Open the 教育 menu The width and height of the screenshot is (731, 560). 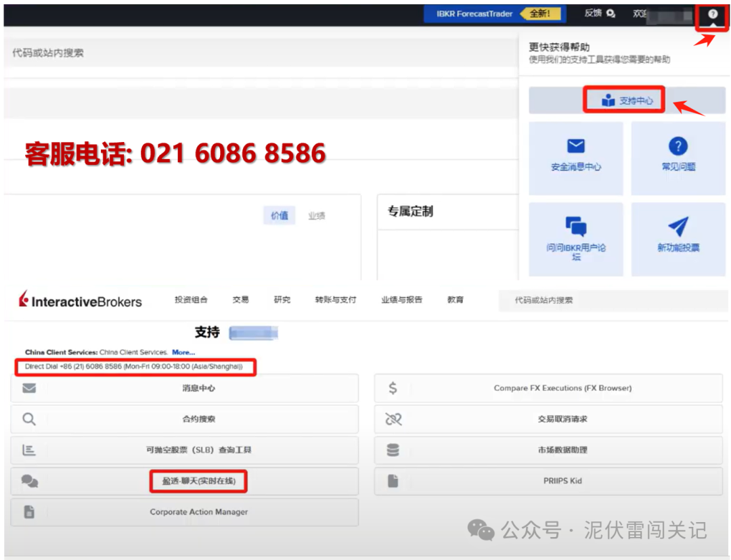pos(456,300)
